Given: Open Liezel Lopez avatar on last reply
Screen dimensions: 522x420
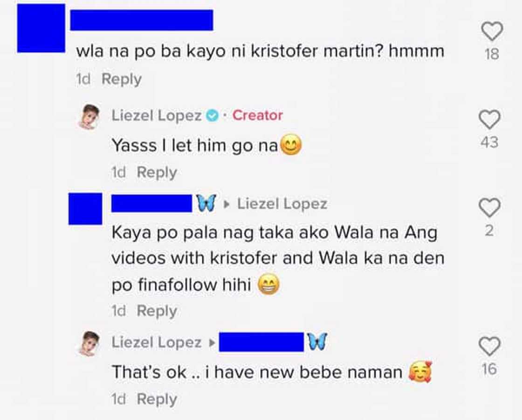Looking at the screenshot, I should (x=89, y=344).
